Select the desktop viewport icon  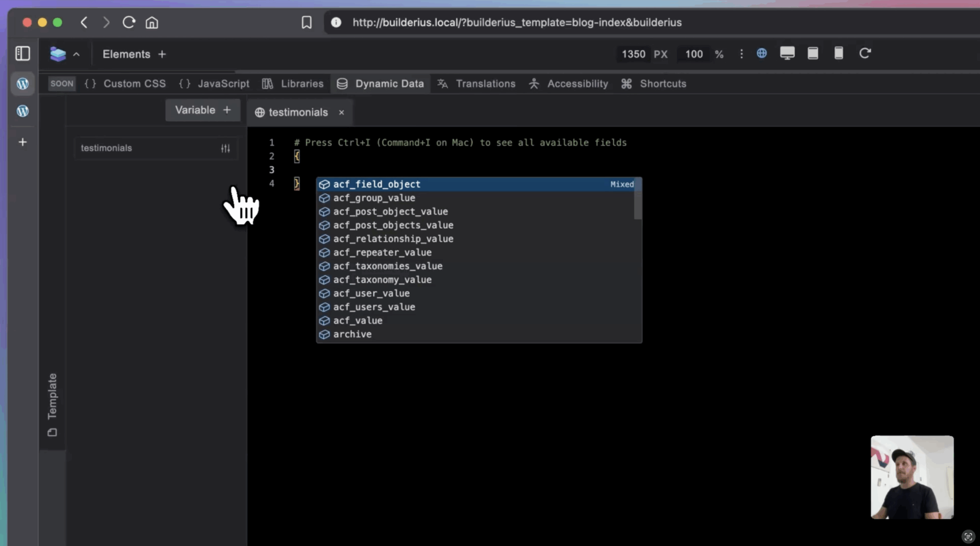tap(787, 53)
